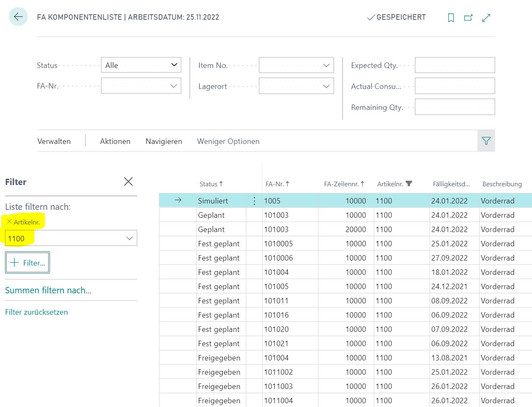
Task: Click Summen filtern nach... link
Action: 48,290
